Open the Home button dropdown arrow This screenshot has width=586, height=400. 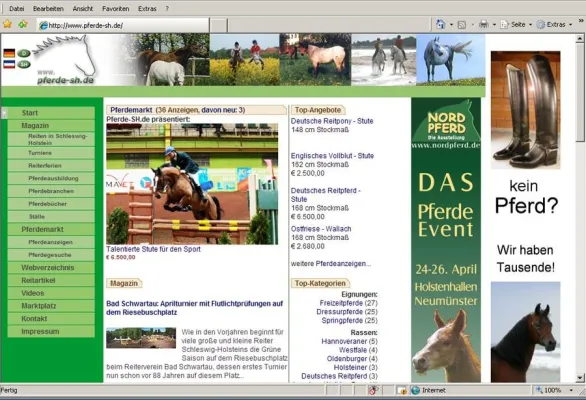[x=451, y=25]
